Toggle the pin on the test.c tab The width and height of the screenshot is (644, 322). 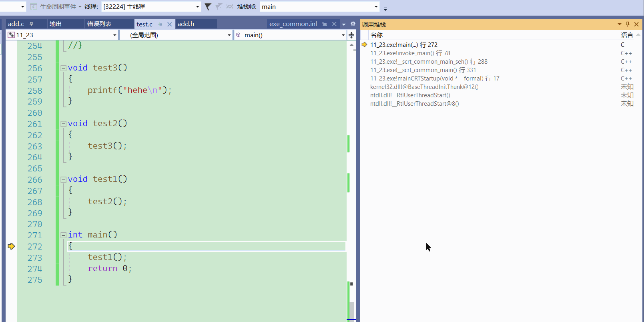160,24
